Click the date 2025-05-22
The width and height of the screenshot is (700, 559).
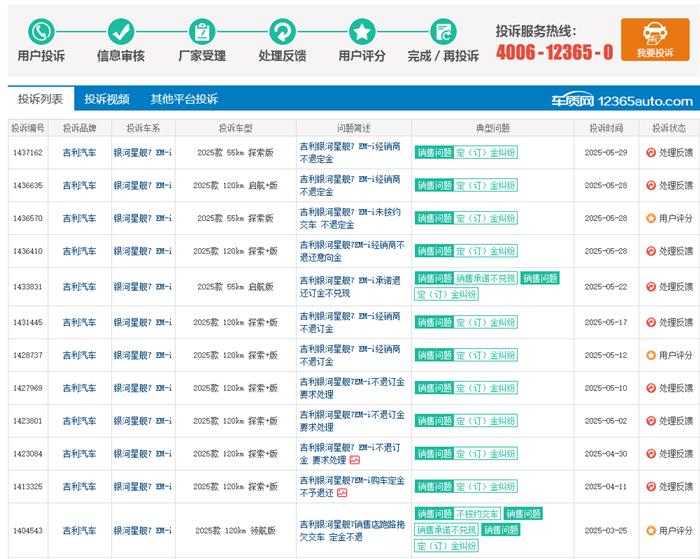pyautogui.click(x=606, y=287)
